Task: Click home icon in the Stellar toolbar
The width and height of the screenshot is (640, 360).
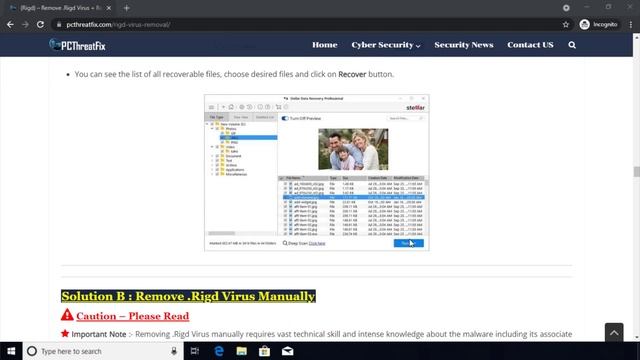Action: 231,107
